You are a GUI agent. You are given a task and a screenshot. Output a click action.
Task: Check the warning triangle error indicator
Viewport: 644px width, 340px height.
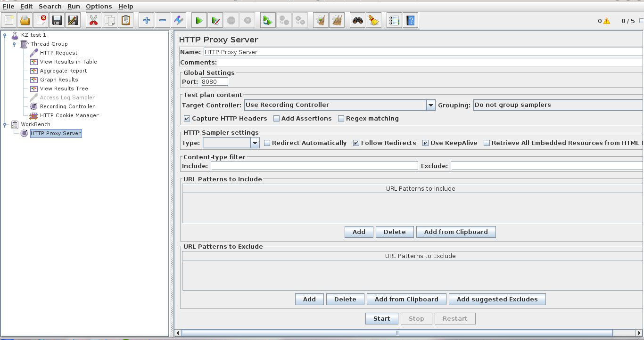607,21
